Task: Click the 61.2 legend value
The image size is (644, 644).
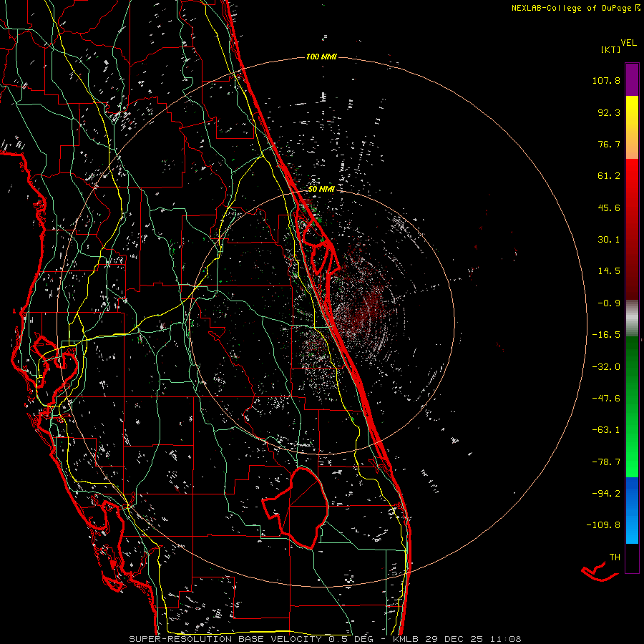Action: (609, 176)
